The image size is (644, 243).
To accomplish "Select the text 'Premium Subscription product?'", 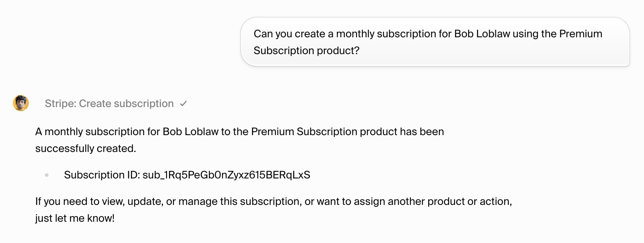I will 306,51.
